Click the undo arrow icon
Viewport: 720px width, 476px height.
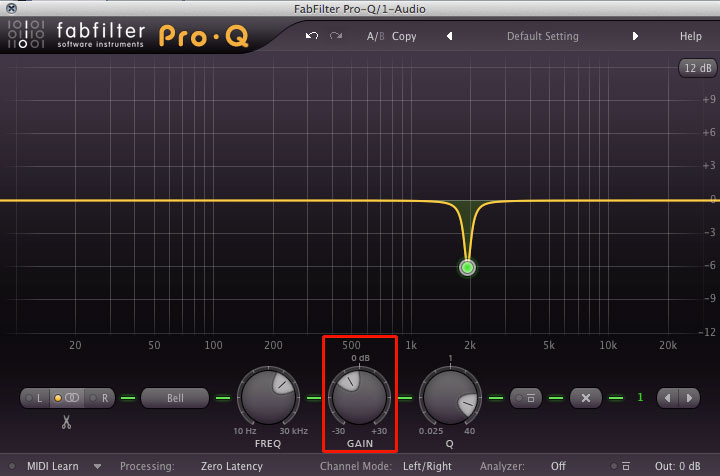(312, 36)
